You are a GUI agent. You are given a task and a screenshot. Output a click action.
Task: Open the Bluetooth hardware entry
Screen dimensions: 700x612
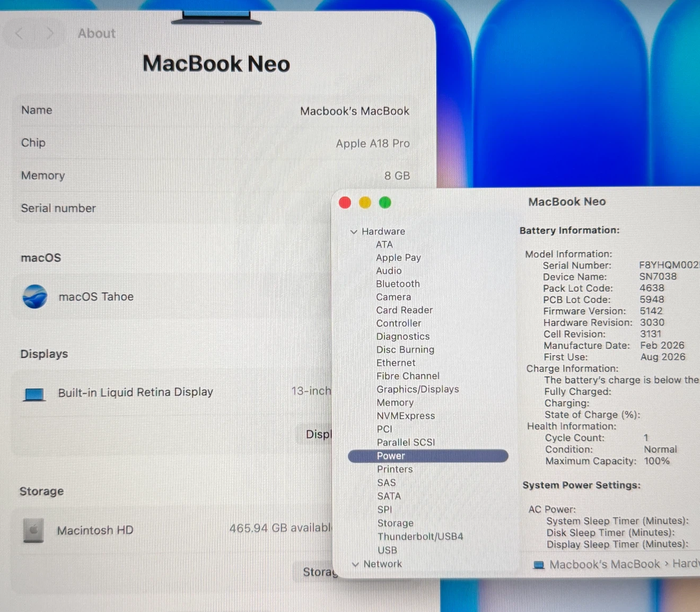[x=398, y=284]
